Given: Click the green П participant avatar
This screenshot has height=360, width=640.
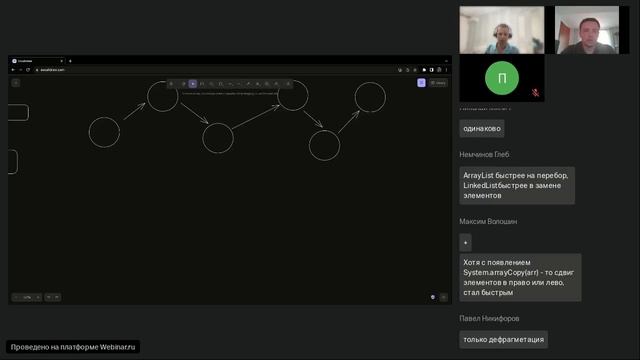Looking at the screenshot, I should tap(502, 78).
